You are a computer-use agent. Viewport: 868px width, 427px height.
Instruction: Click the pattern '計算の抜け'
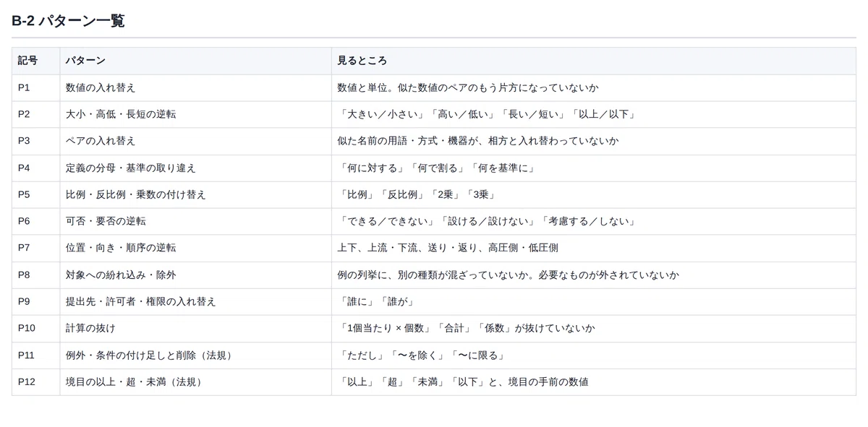click(x=90, y=328)
